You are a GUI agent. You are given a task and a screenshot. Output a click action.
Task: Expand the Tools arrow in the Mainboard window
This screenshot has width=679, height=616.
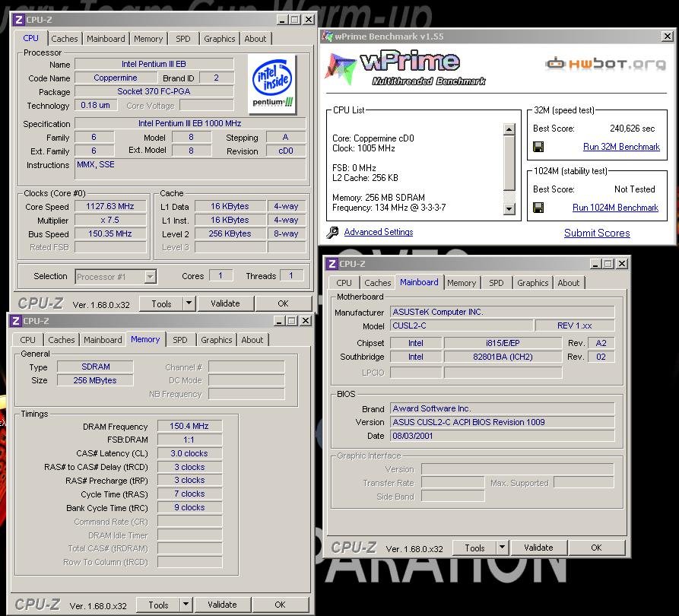click(502, 548)
